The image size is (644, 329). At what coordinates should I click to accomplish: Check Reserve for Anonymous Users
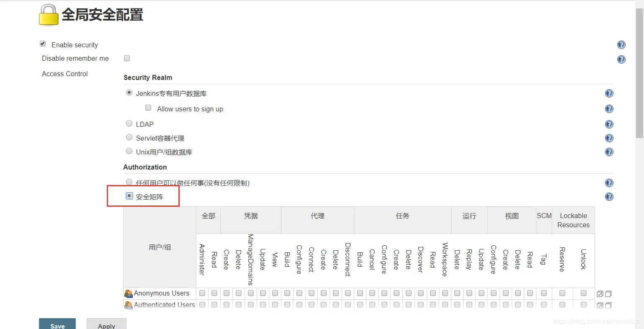(x=562, y=293)
